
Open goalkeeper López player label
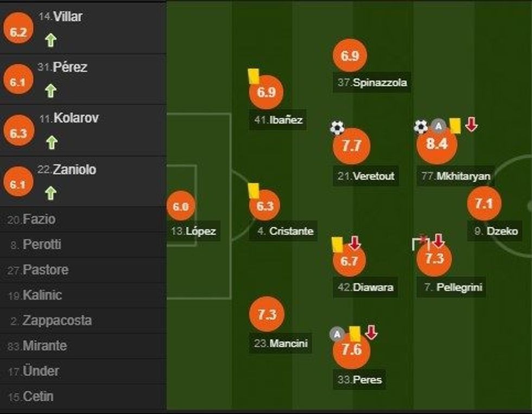click(193, 231)
